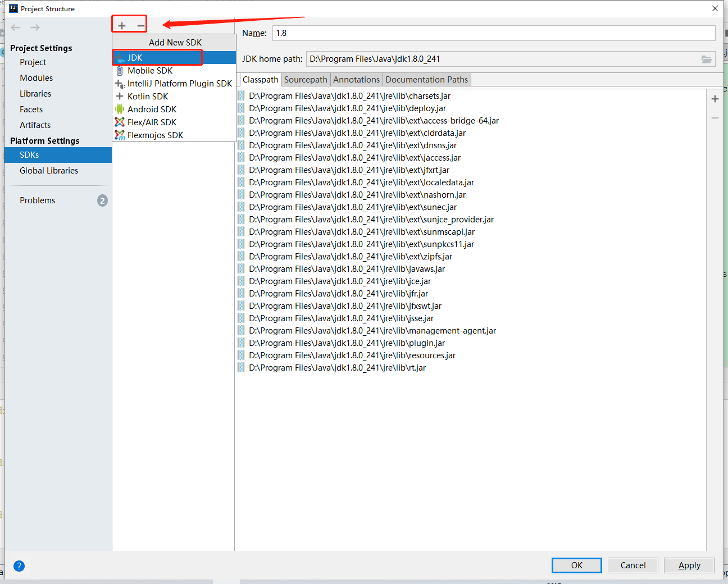
Task: Click the Problems count badge
Action: tap(102, 200)
